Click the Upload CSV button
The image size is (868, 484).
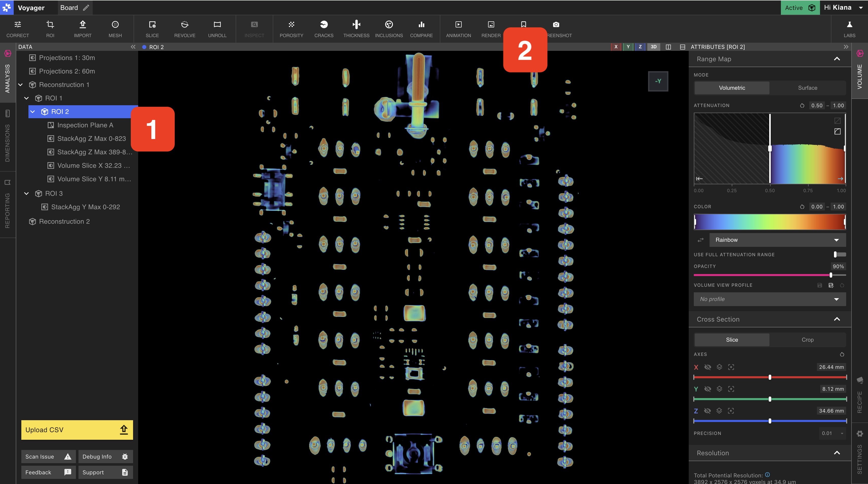click(77, 430)
